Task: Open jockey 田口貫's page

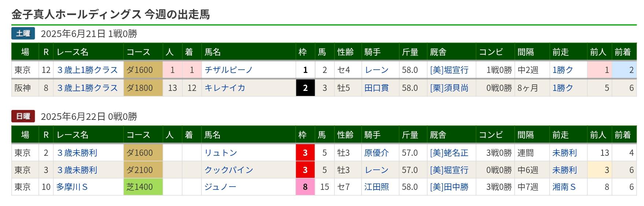Action: coord(376,88)
